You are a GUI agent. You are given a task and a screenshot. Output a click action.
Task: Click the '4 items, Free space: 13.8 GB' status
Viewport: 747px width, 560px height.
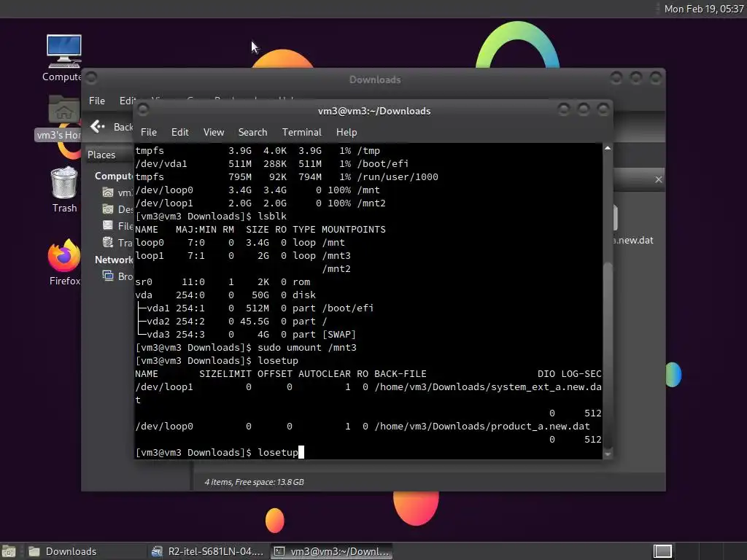pos(254,482)
